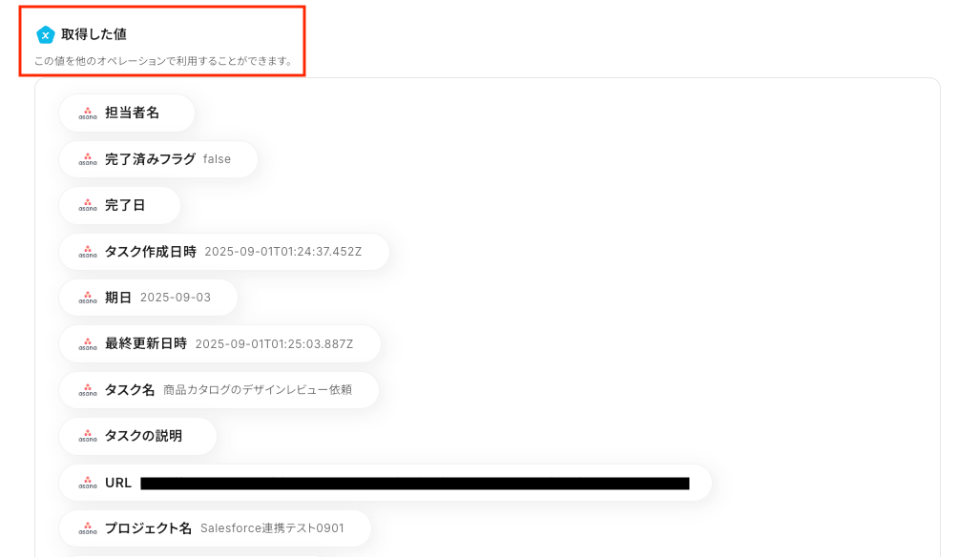Select the プロジェクト名 Salesforce連携テスト0901 chip
Screen dimensions: 980x557
point(215,528)
